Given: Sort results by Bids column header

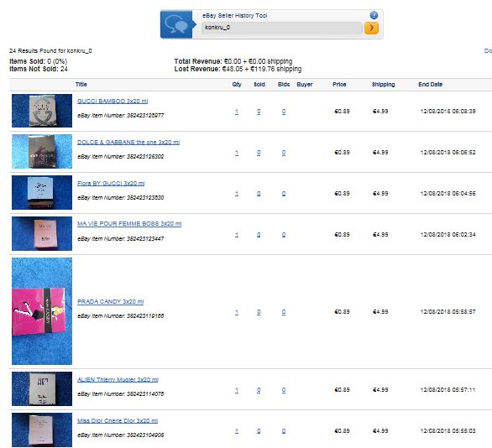Looking at the screenshot, I should tap(284, 85).
